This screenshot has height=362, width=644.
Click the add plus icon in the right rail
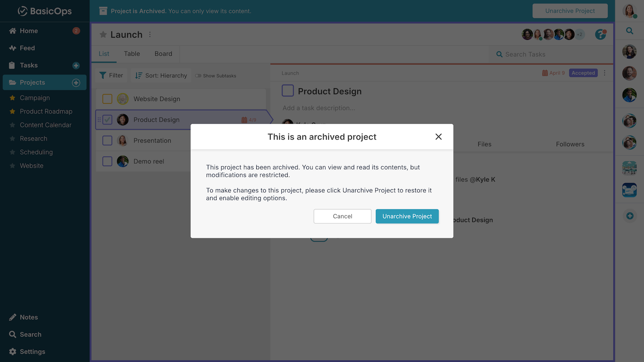[x=630, y=216]
